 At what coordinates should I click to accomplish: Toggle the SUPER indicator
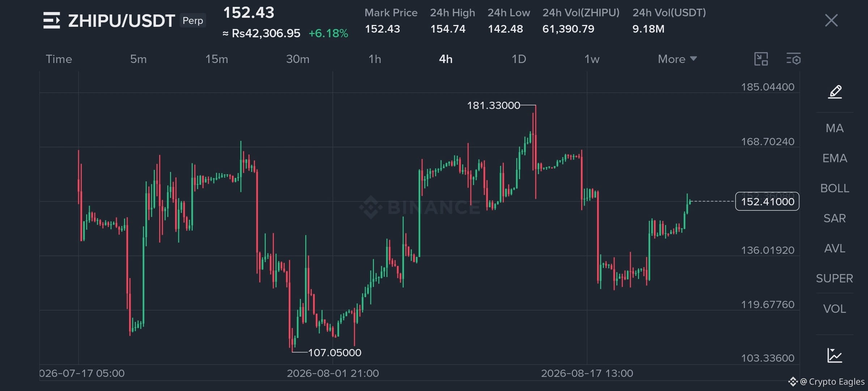tap(835, 278)
